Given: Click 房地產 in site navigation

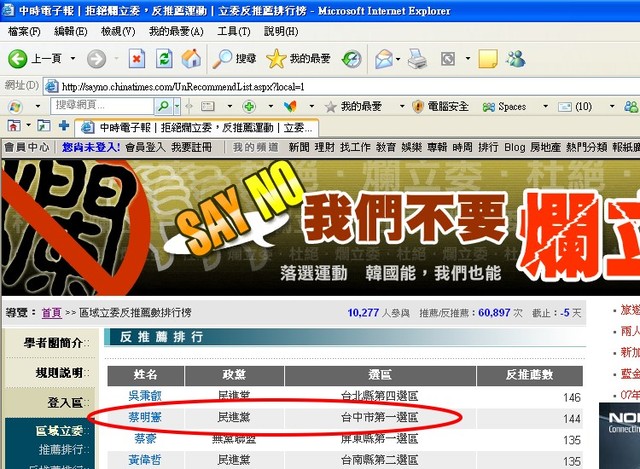Looking at the screenshot, I should click(x=545, y=147).
